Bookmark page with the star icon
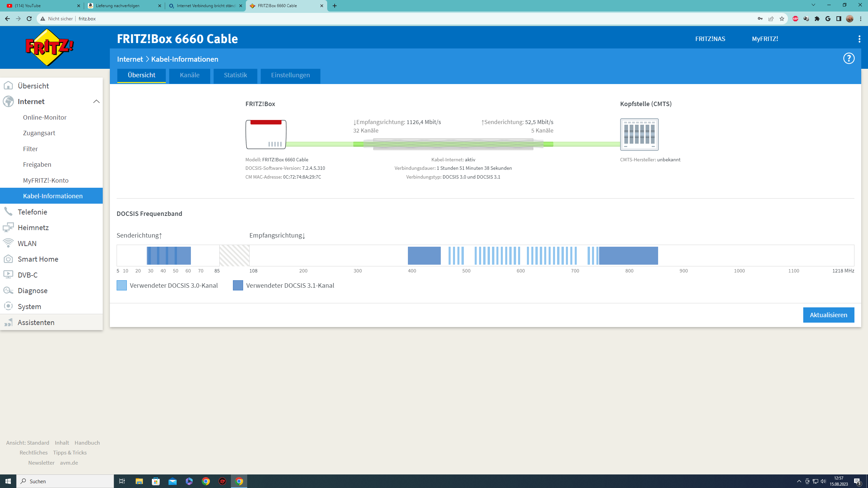Screen dimensions: 868x488 pos(782,19)
